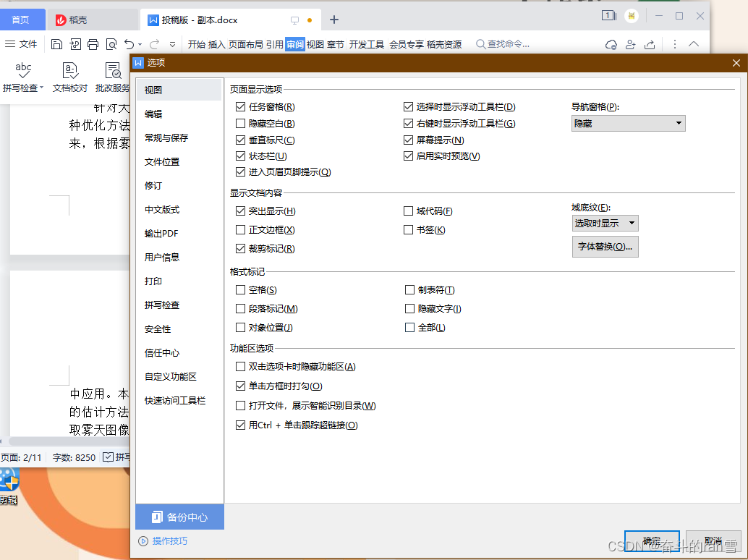Image resolution: width=748 pixels, height=560 pixels.
Task: Click the Undo arrow icon
Action: point(129,44)
